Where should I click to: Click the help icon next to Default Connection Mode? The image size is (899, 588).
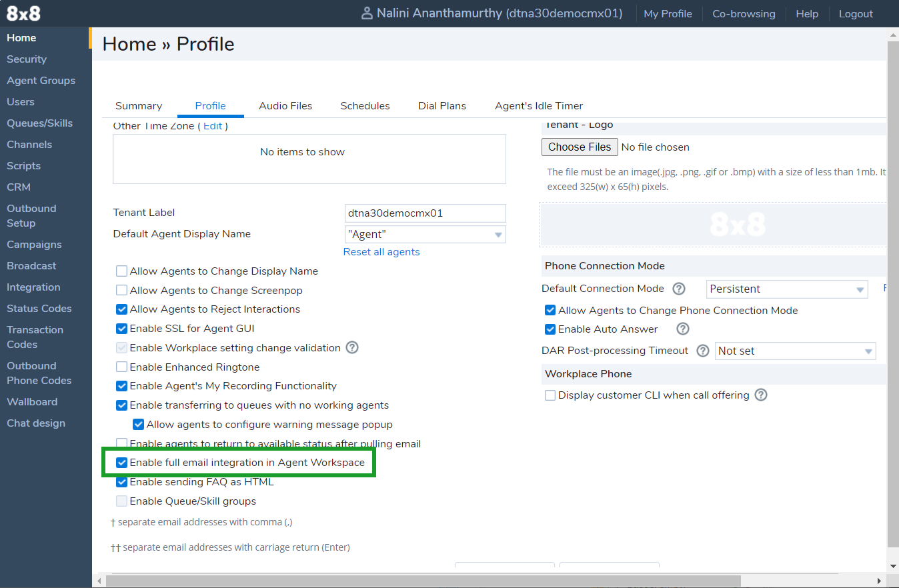click(678, 289)
